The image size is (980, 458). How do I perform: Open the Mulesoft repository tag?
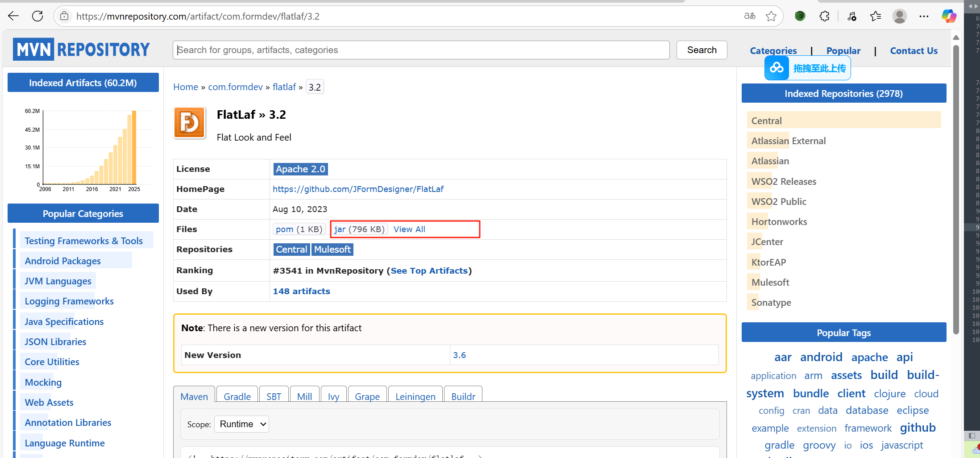click(332, 250)
